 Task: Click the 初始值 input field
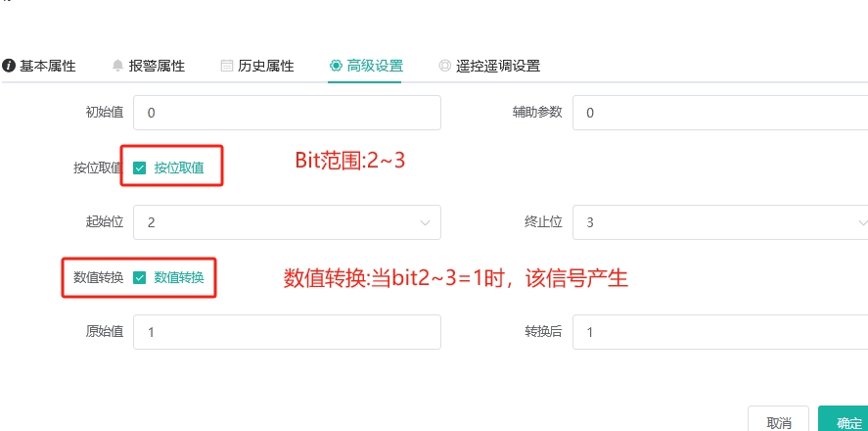(288, 113)
